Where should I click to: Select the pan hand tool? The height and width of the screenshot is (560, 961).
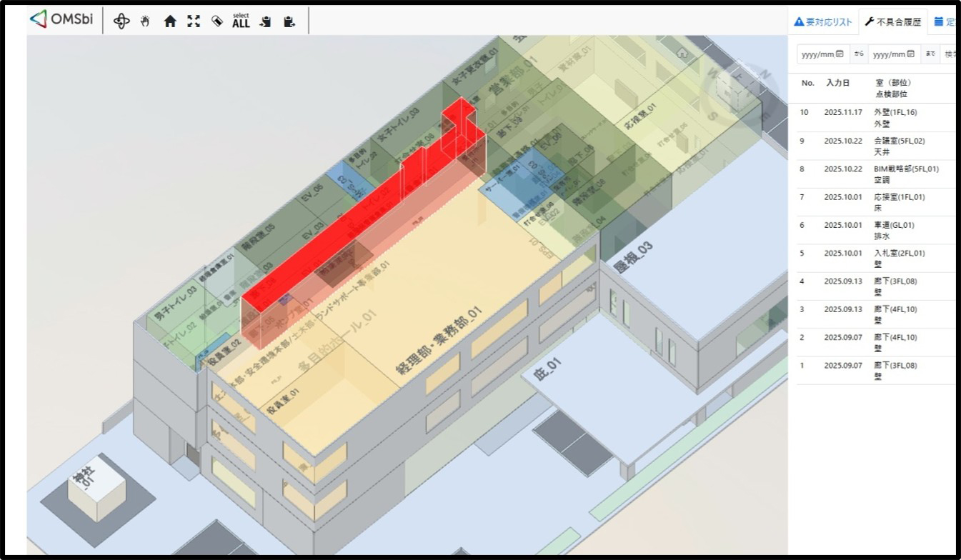pyautogui.click(x=146, y=21)
